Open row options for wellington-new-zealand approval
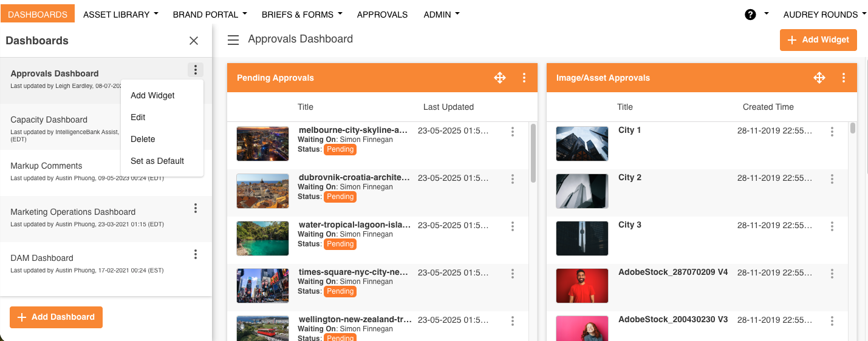This screenshot has width=868, height=341. [x=513, y=321]
